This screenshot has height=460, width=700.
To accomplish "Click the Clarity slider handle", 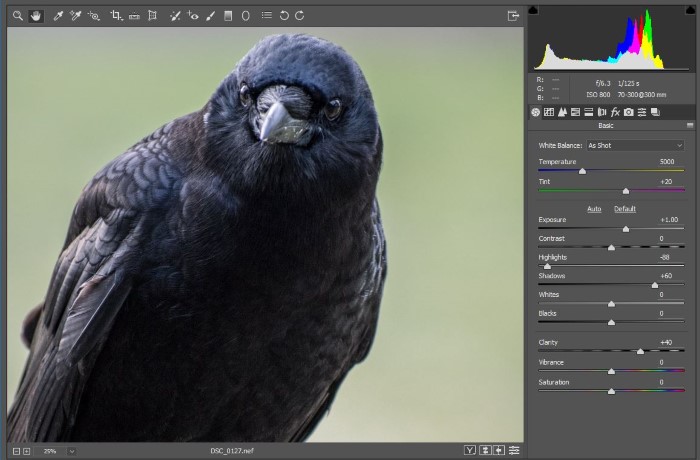I will point(640,351).
